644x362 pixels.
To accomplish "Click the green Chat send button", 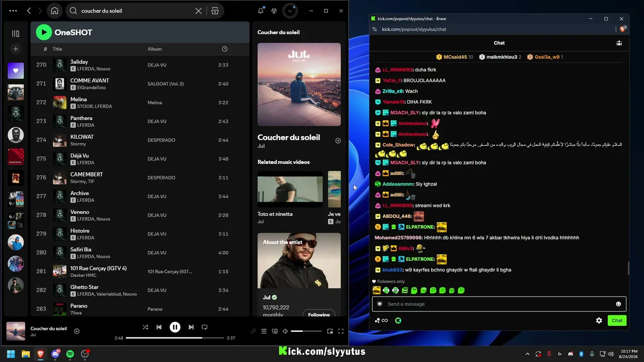I will tap(617, 320).
